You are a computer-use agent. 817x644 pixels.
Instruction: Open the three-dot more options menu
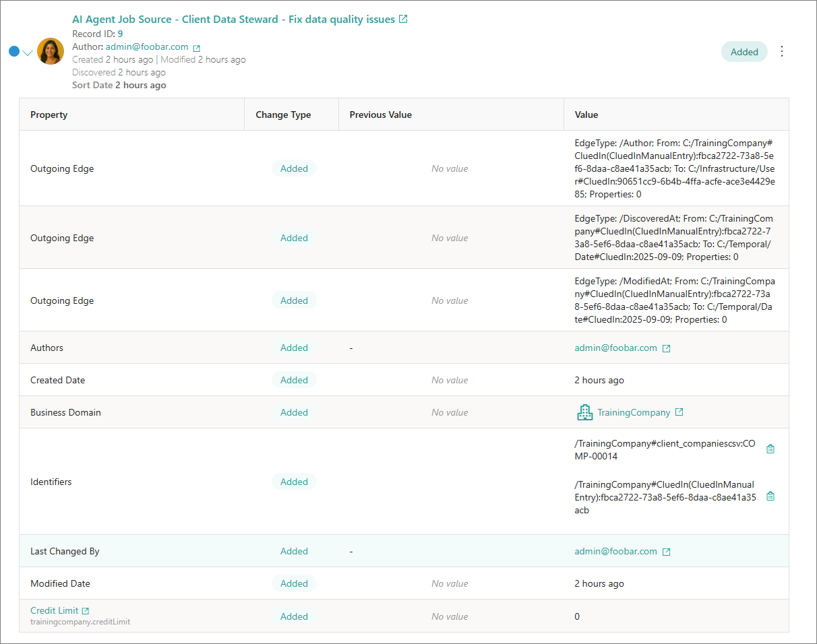point(782,52)
